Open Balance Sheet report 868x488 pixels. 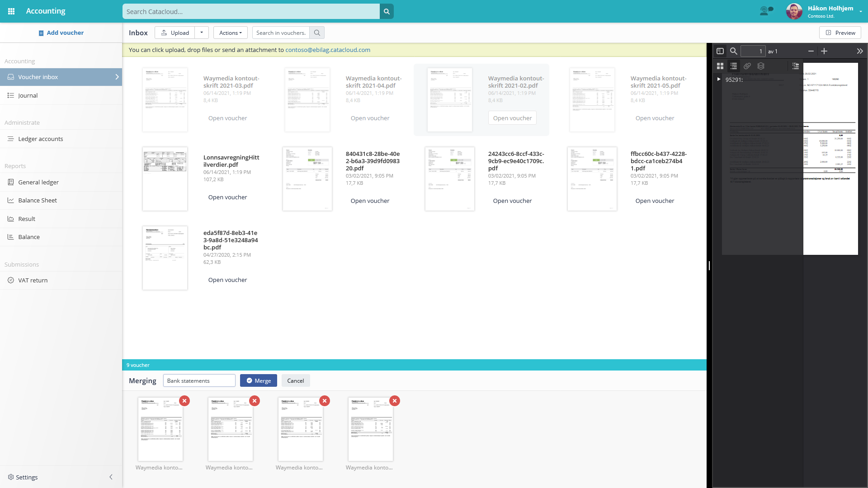coord(38,200)
